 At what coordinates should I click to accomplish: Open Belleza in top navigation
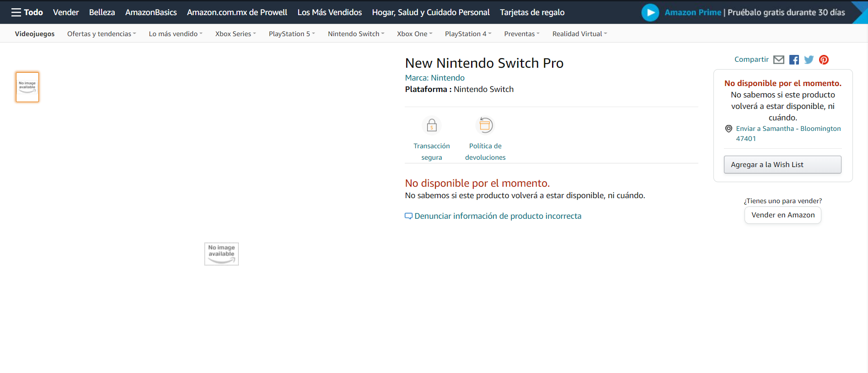coord(102,12)
